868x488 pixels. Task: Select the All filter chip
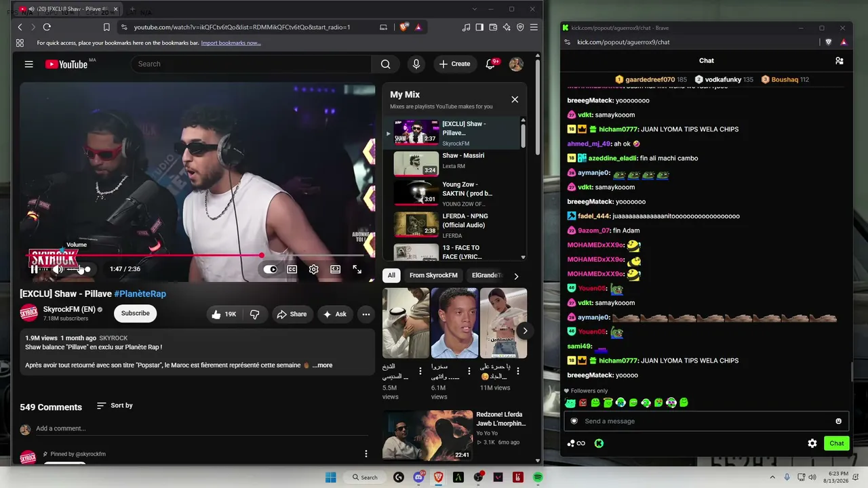tap(391, 275)
